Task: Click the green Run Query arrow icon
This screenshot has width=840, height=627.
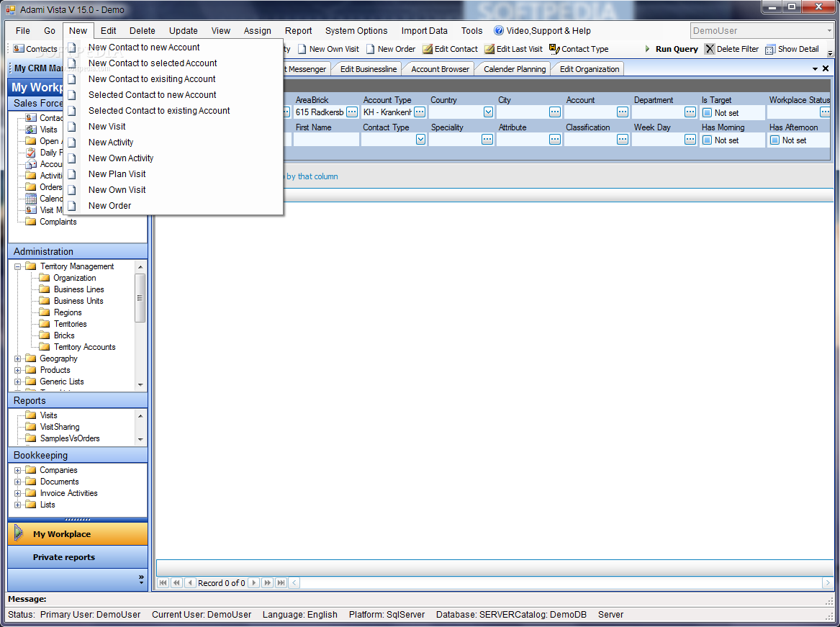Action: pos(647,49)
